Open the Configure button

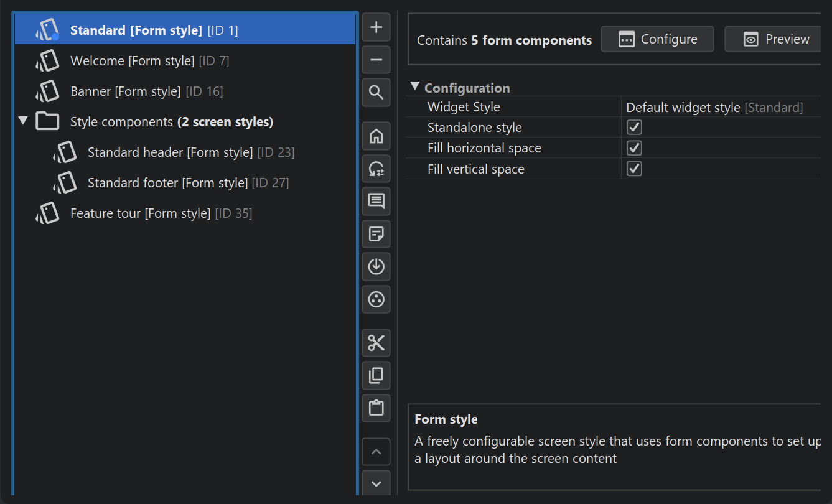coord(657,39)
